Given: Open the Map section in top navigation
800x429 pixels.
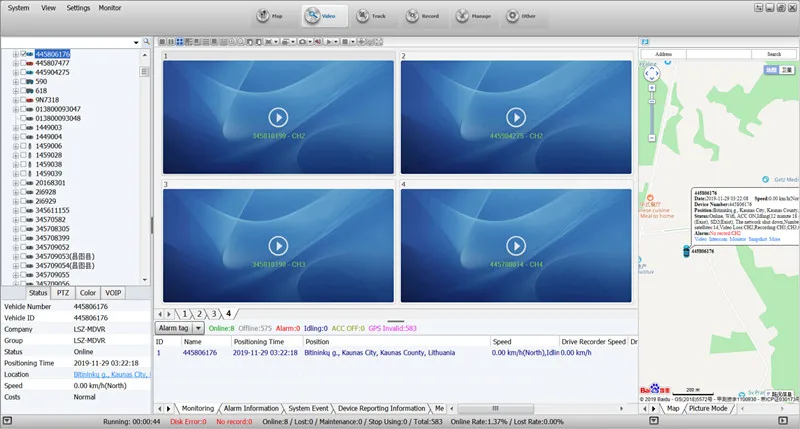Looking at the screenshot, I should (x=270, y=16).
